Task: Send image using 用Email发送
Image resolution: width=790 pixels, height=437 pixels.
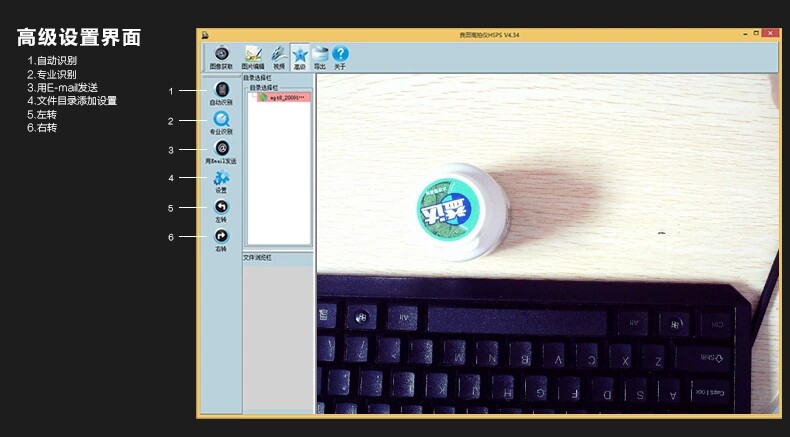Action: click(221, 152)
